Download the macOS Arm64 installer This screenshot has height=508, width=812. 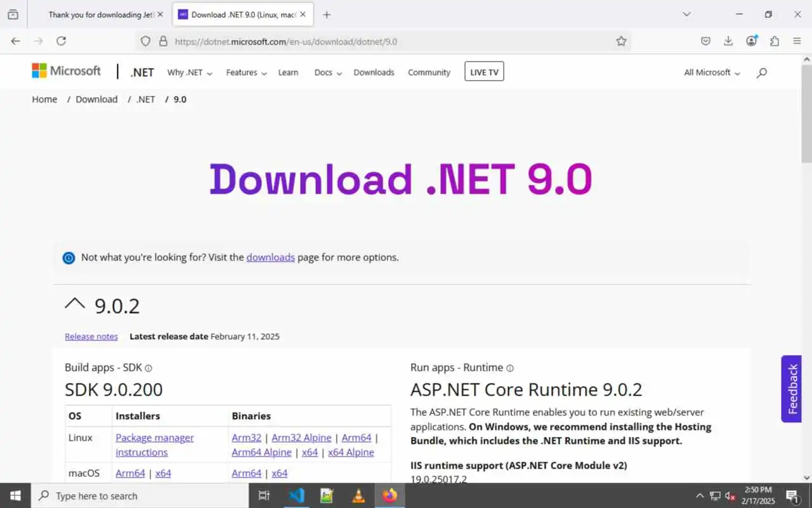[x=130, y=473]
